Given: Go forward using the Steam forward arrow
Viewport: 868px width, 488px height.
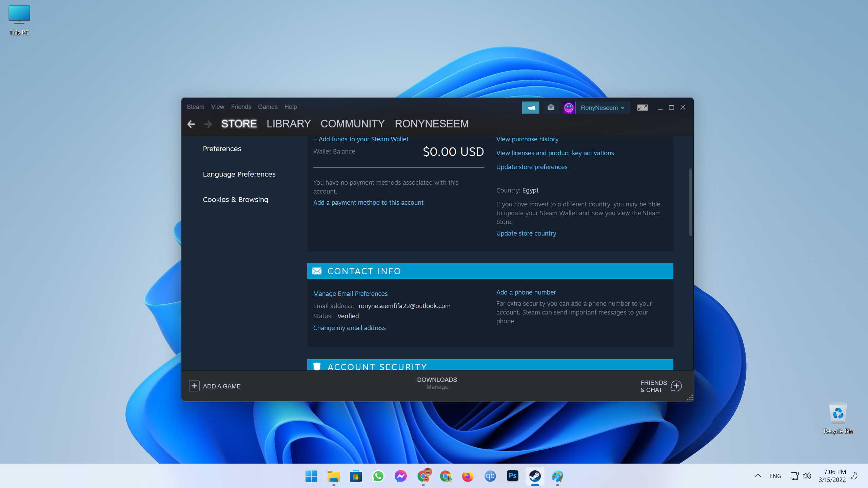Looking at the screenshot, I should point(208,124).
